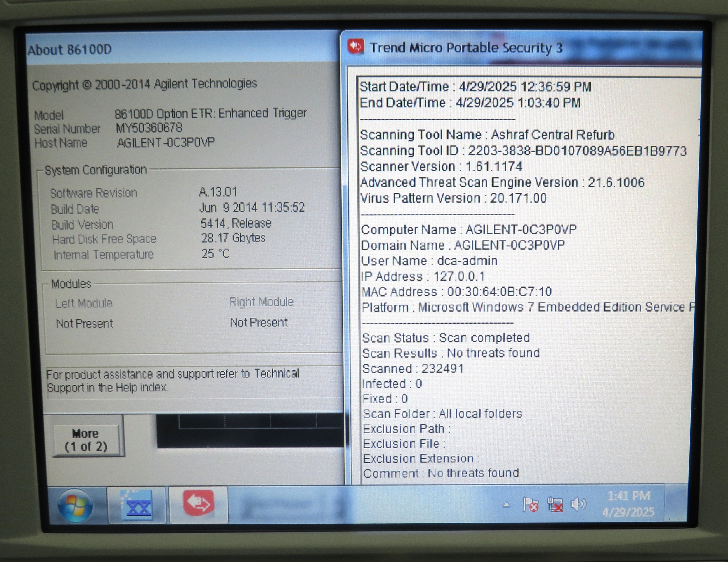This screenshot has width=728, height=562.
Task: Select Domain Name line in scan log
Action: 463,245
